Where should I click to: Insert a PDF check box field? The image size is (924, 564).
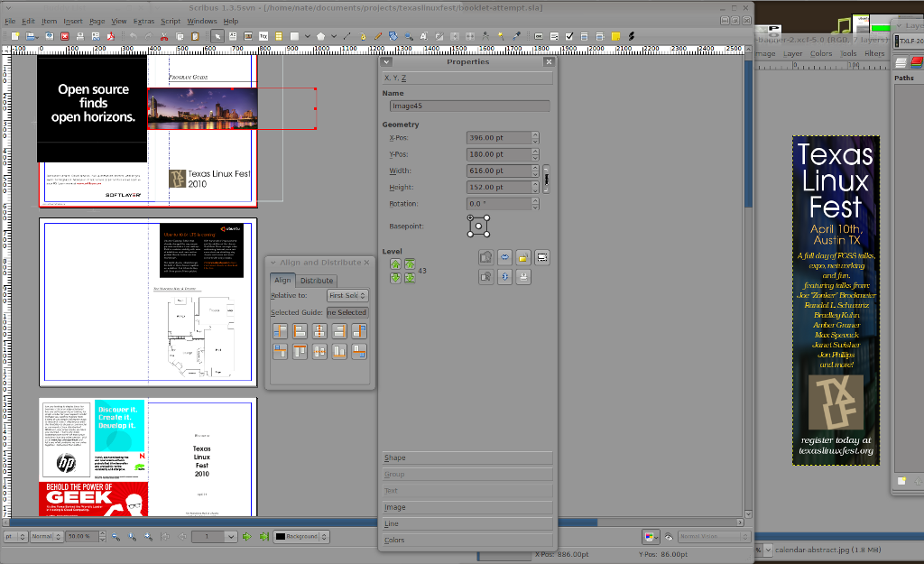[x=568, y=37]
